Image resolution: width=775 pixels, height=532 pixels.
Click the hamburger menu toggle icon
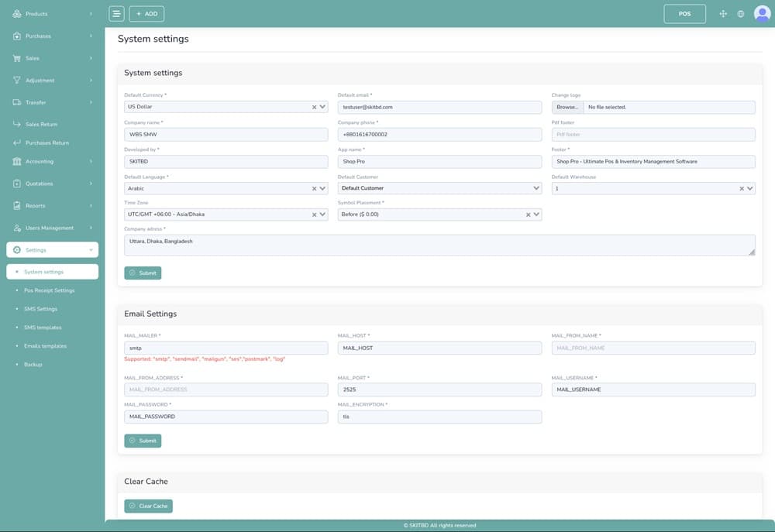[x=116, y=14]
